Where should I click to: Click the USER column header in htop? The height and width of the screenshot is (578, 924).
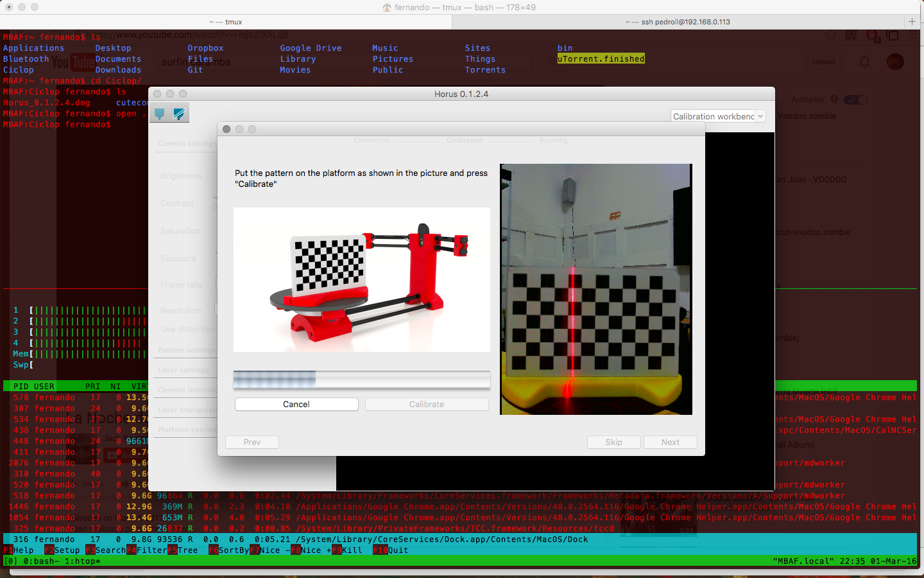tap(44, 387)
